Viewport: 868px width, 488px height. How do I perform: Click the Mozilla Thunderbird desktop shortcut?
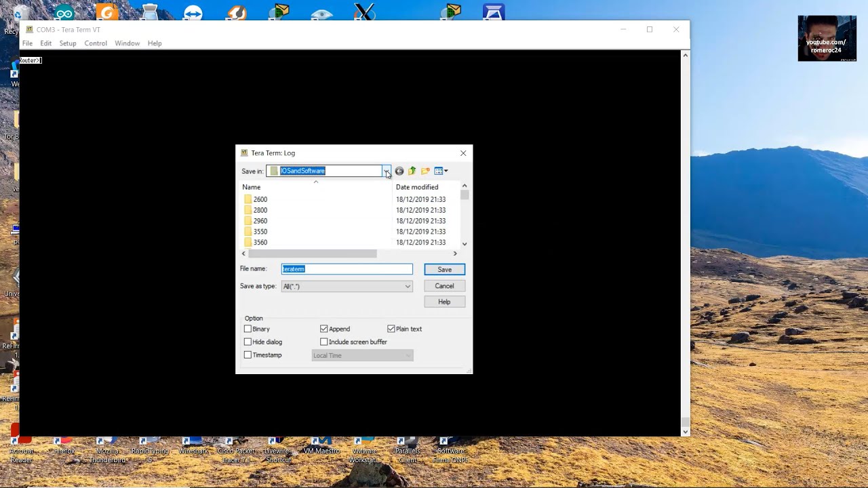click(107, 449)
